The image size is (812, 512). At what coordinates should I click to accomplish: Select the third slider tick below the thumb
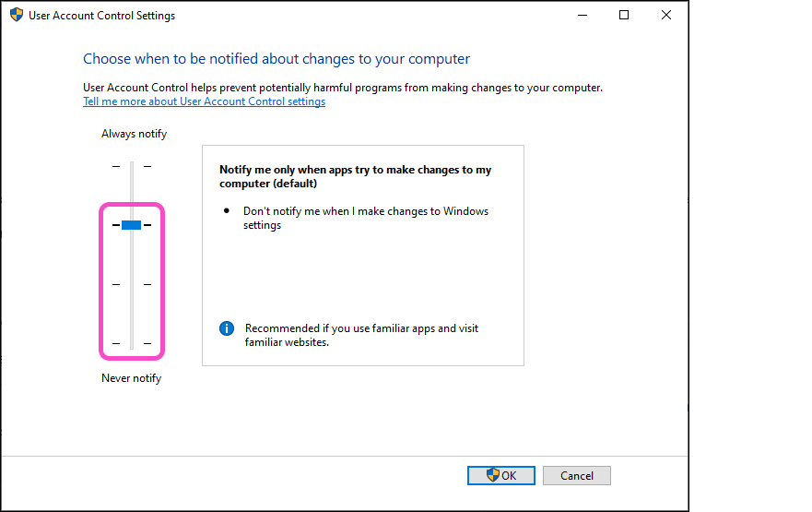[131, 284]
